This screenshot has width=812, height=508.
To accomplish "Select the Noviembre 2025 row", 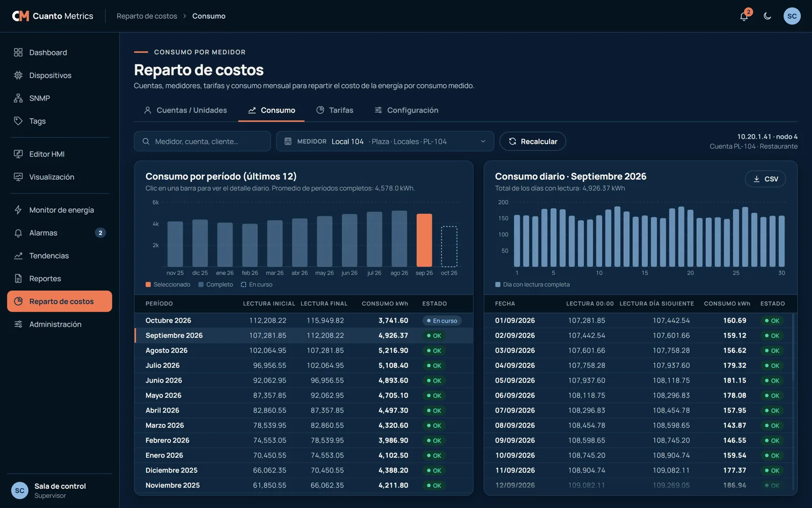I will [x=304, y=485].
